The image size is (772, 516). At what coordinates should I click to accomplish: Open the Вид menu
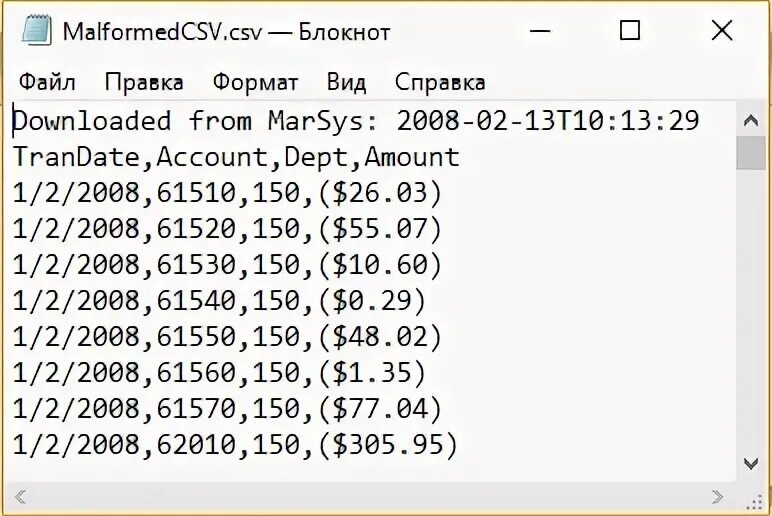click(346, 82)
